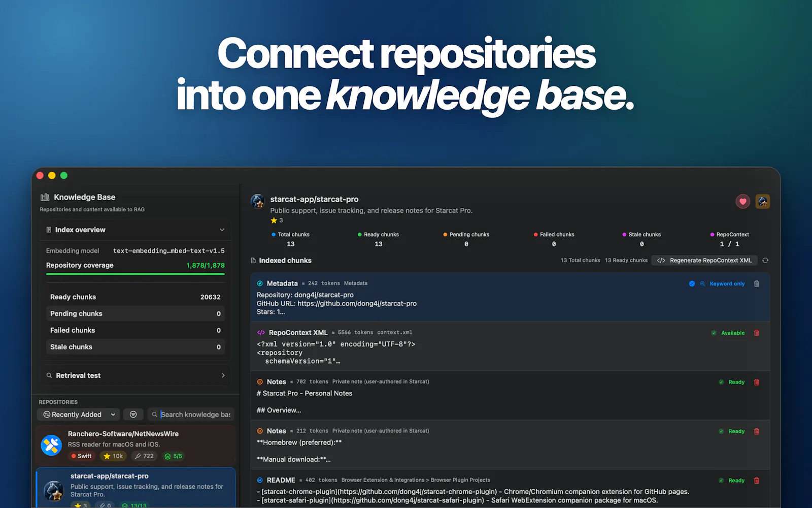The height and width of the screenshot is (508, 812).
Task: Click the Retrieval test magnifier icon
Action: [49, 375]
